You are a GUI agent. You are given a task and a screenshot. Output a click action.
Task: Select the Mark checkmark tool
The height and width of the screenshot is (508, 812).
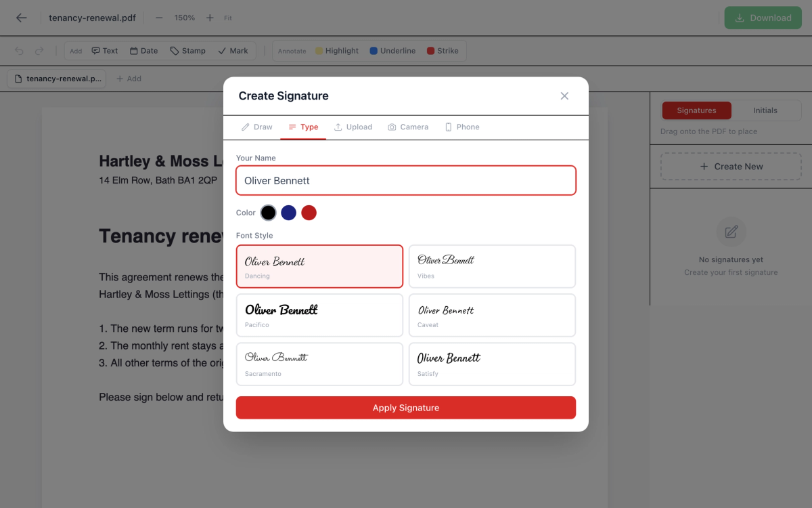[x=233, y=51]
